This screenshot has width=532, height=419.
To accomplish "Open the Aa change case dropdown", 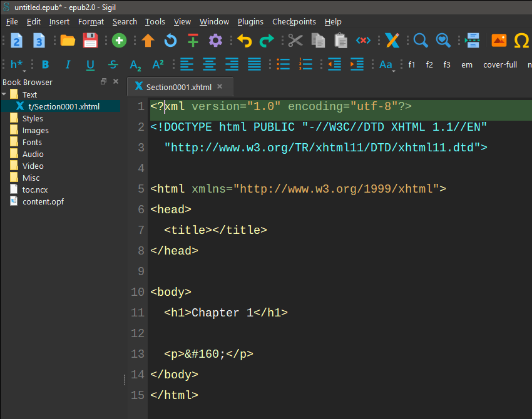I will coord(386,64).
